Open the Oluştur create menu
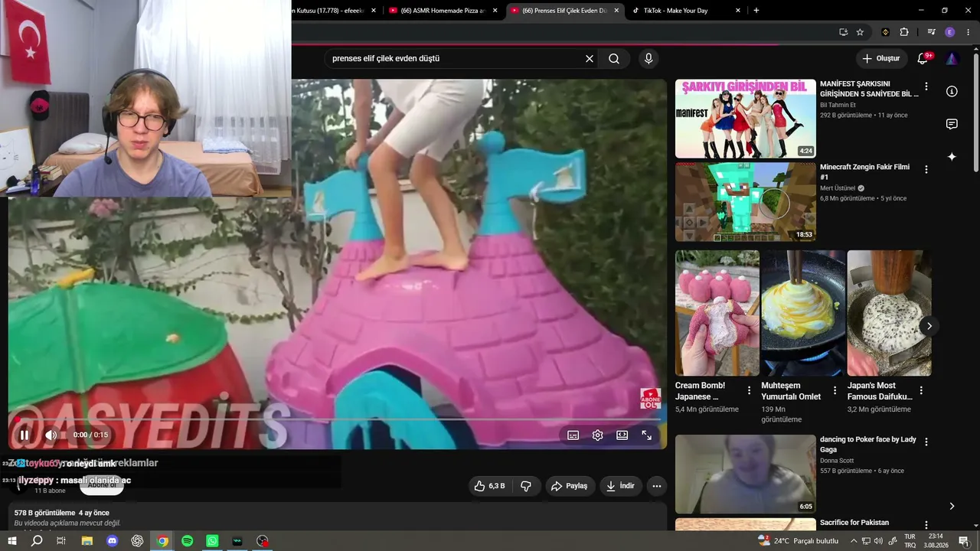This screenshot has height=551, width=980. point(880,58)
